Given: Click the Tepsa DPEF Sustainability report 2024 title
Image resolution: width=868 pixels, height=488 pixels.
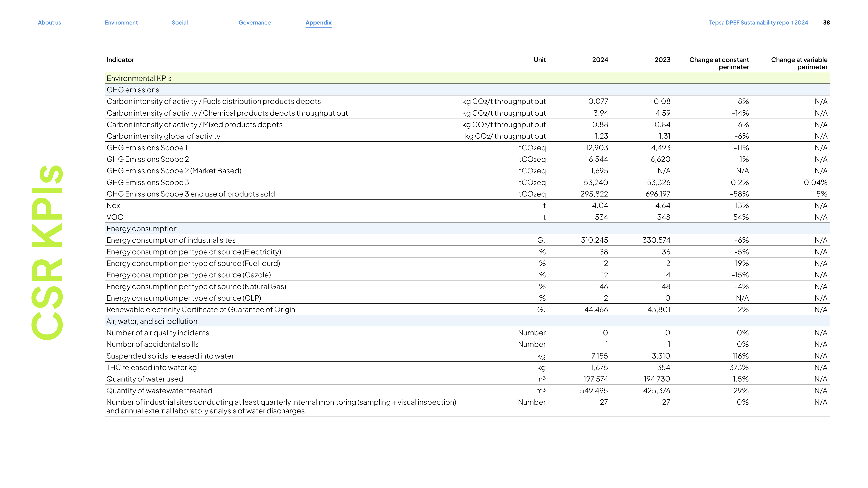Looking at the screenshot, I should coord(758,23).
